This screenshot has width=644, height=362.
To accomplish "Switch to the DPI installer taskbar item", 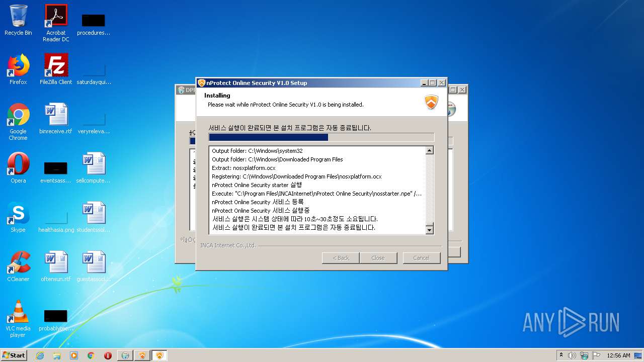I will click(125, 355).
